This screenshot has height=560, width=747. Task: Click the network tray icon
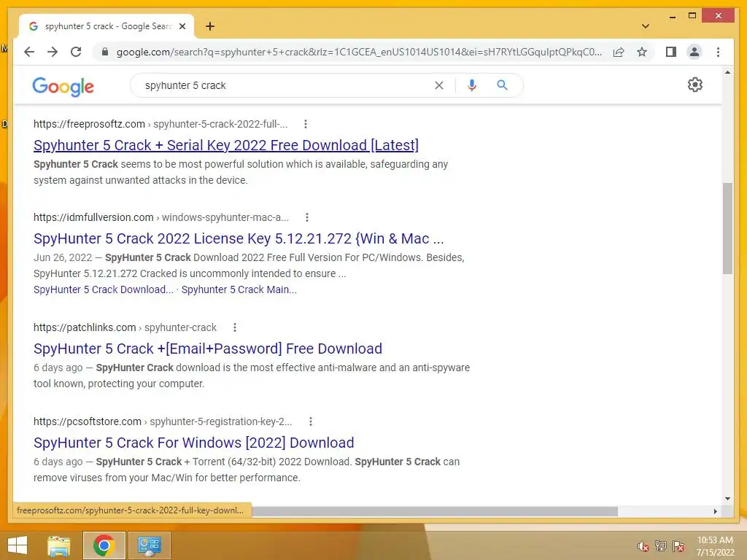coord(660,546)
